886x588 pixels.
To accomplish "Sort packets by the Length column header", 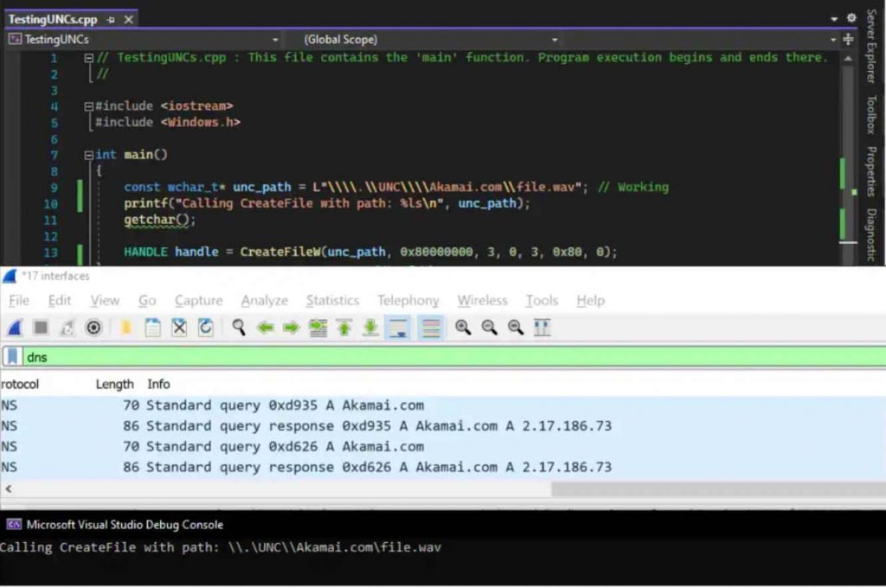I will click(x=115, y=384).
